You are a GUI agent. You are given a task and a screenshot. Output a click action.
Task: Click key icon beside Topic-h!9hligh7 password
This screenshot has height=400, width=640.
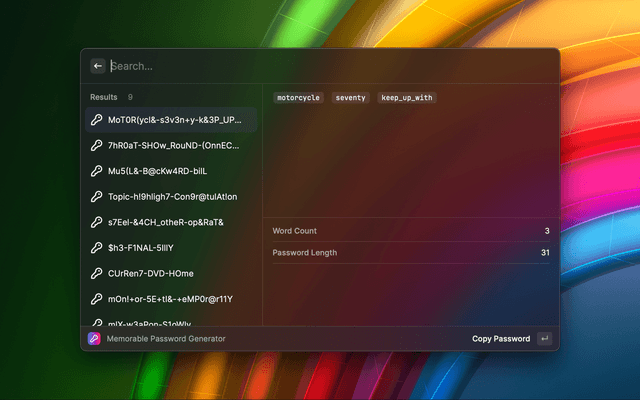[97, 197]
